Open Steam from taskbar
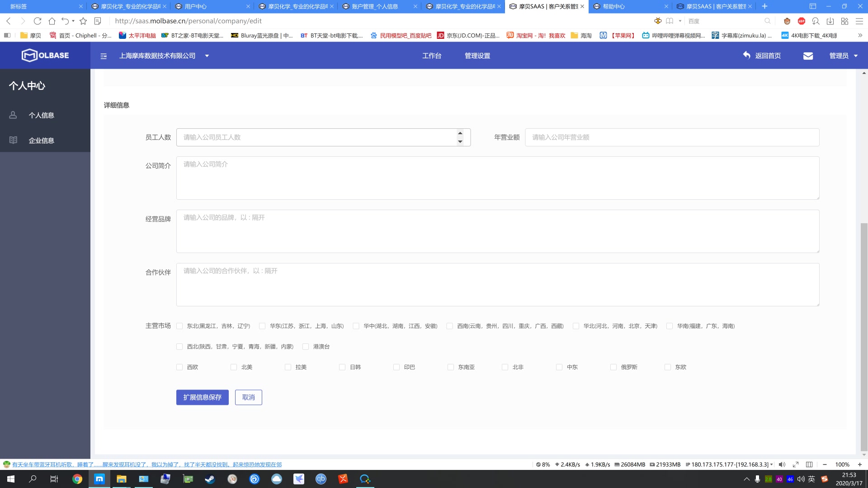Viewport: 868px width, 488px height. pyautogui.click(x=210, y=479)
